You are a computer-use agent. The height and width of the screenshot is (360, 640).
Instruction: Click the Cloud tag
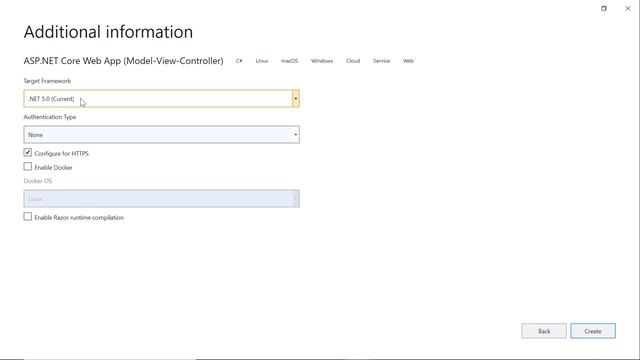[353, 61]
